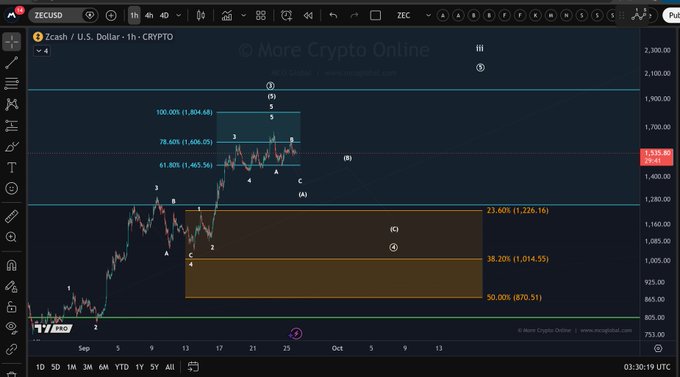Image resolution: width=680 pixels, height=377 pixels.
Task: Click the trash remove objects icon
Action: [12, 374]
